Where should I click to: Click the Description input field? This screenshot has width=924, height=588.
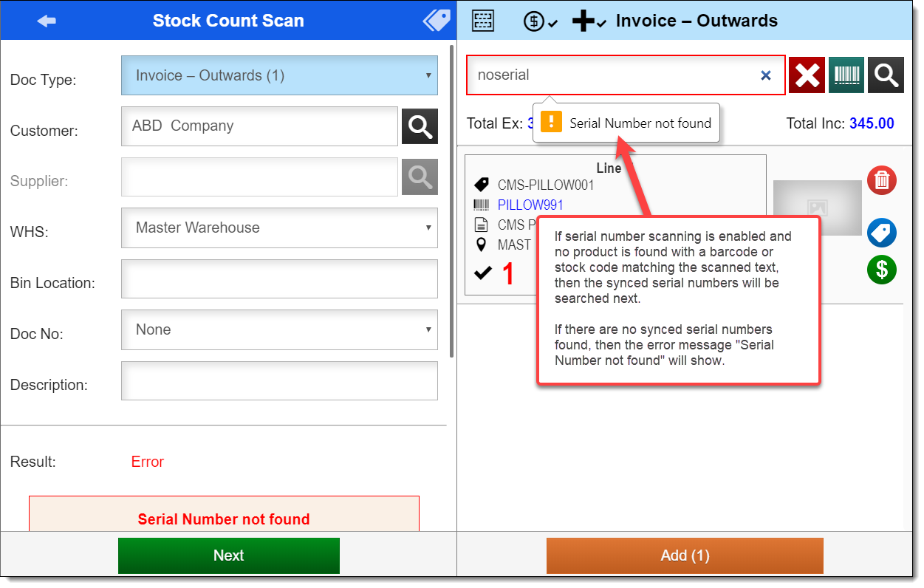[279, 380]
